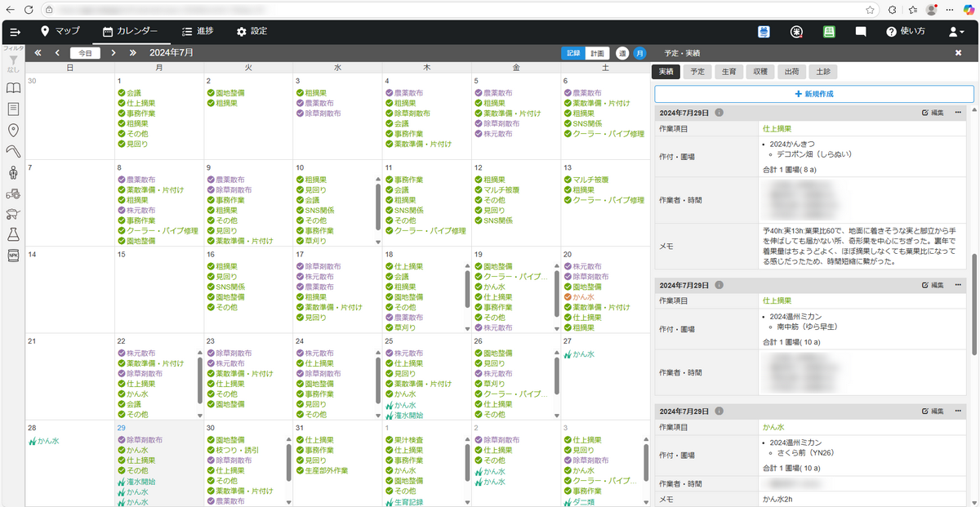This screenshot has height=507, width=980.
Task: Toggle calendar to week view (週)
Action: coord(622,53)
